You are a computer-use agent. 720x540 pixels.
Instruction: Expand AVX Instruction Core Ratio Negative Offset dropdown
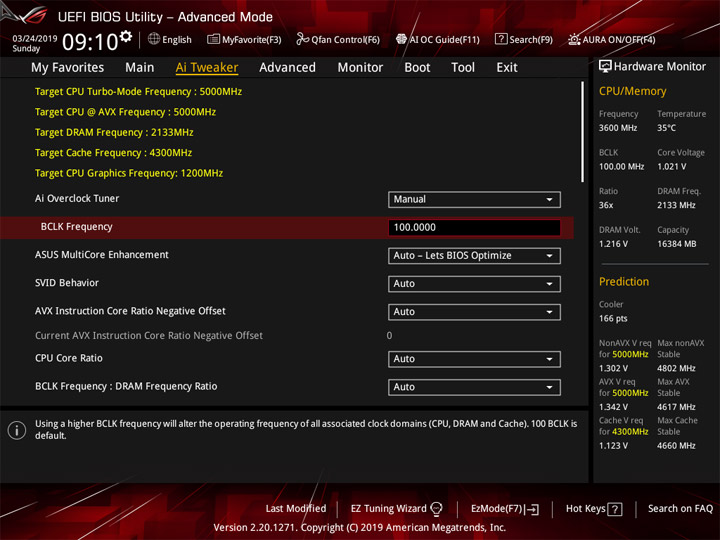tap(474, 312)
